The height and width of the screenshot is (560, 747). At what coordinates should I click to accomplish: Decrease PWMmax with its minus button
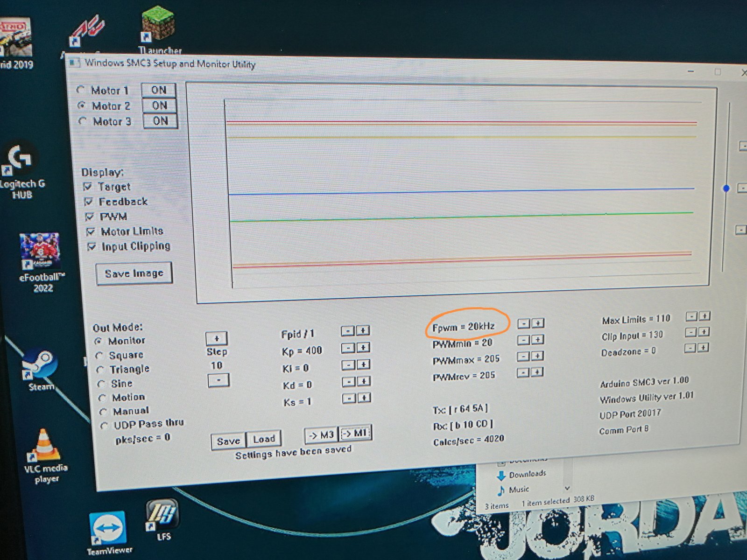pos(524,357)
